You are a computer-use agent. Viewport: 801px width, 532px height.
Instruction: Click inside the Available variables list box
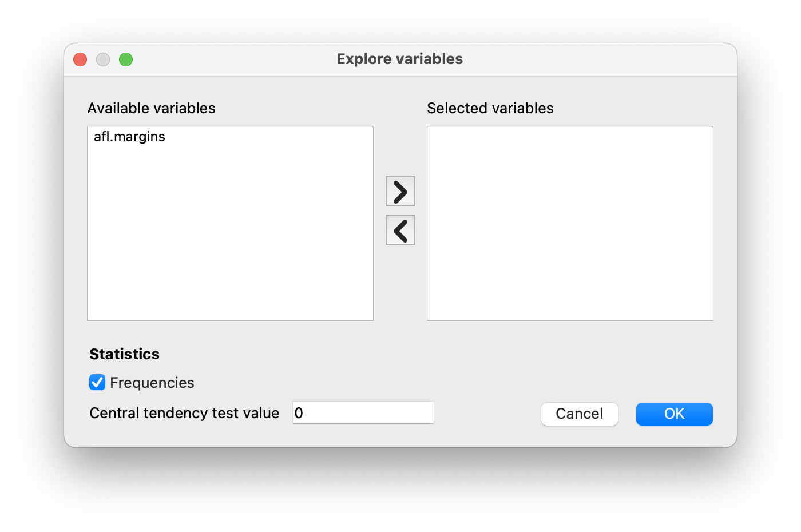click(x=229, y=229)
